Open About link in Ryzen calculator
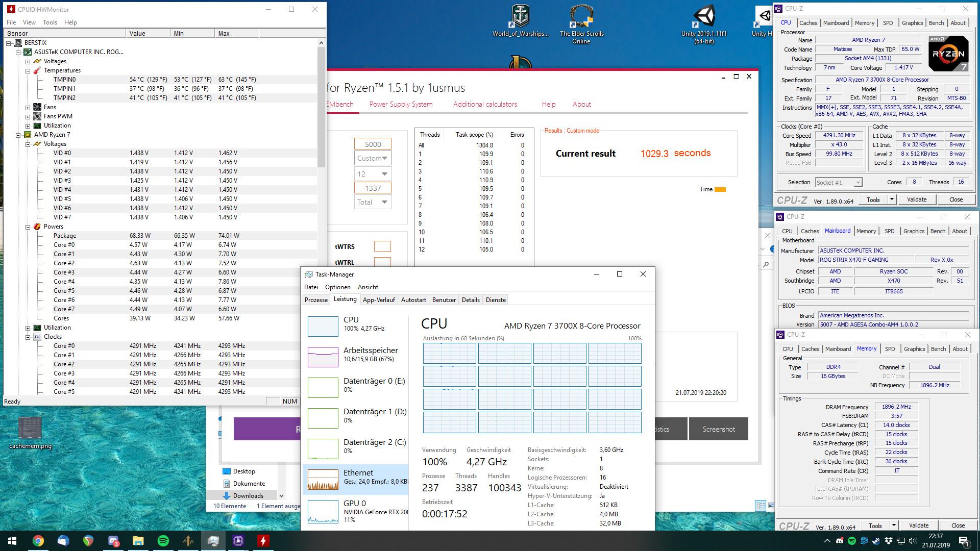The width and height of the screenshot is (980, 551). click(582, 104)
